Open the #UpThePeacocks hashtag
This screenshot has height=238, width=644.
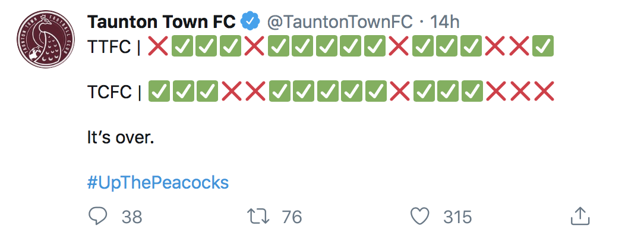[x=158, y=183]
